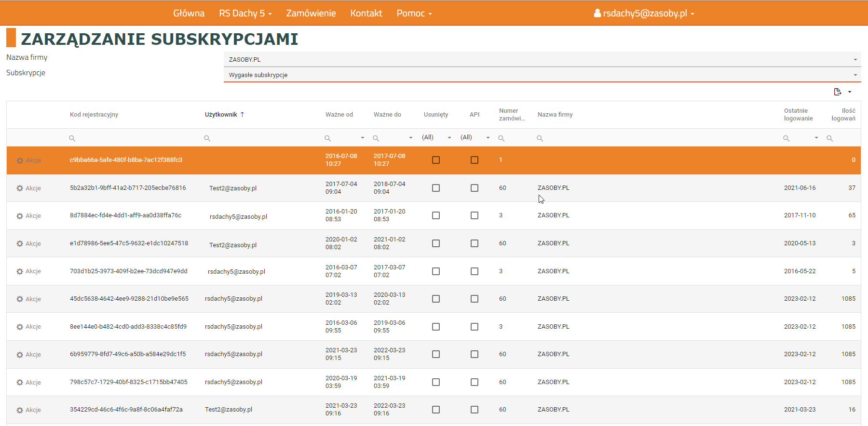Sort by the Ważne do column header
Viewport: 868px width, 426px height.
click(x=387, y=115)
